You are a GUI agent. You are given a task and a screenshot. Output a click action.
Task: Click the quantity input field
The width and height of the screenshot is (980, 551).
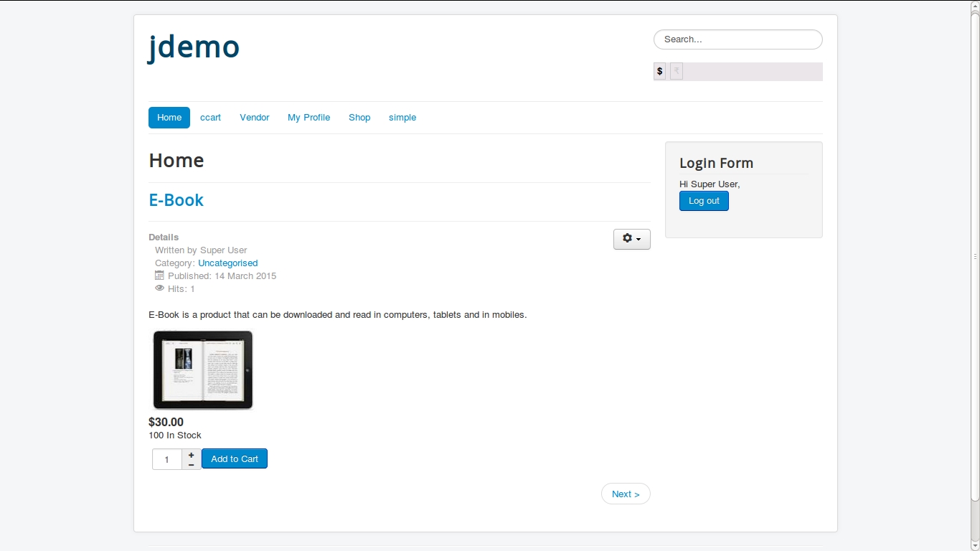(167, 459)
